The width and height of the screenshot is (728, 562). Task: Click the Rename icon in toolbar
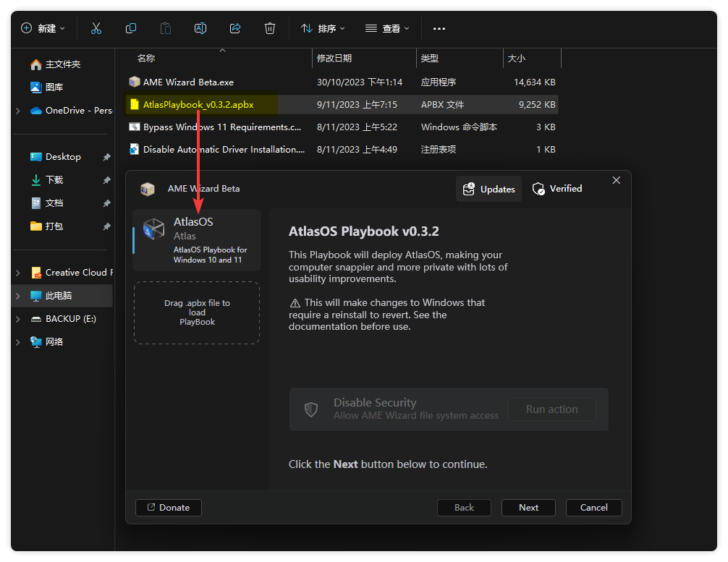[x=200, y=28]
